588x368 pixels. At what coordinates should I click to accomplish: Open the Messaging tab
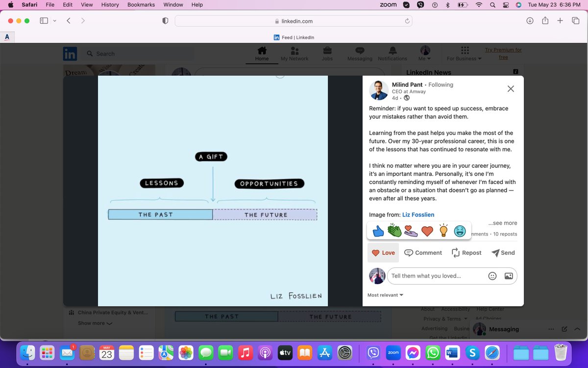[360, 54]
